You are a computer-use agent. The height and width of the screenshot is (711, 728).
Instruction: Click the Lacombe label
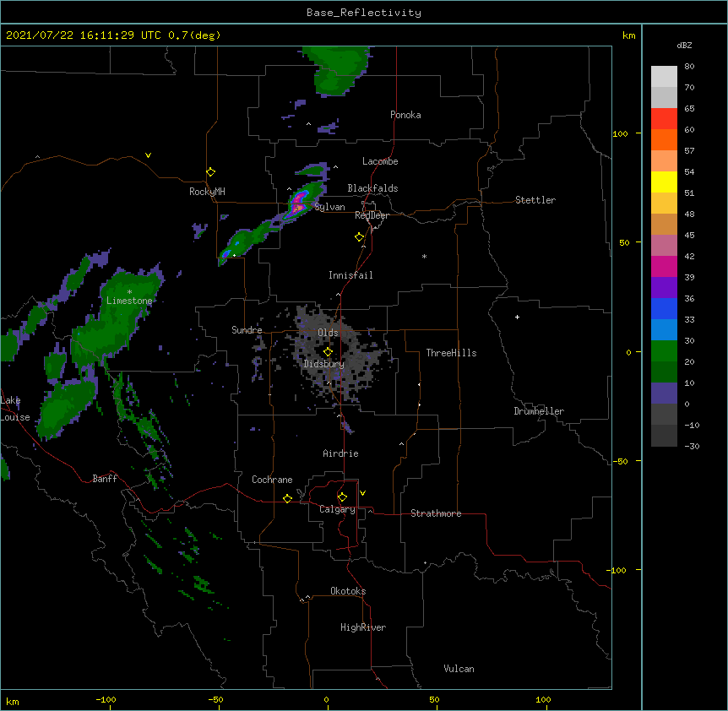[380, 161]
